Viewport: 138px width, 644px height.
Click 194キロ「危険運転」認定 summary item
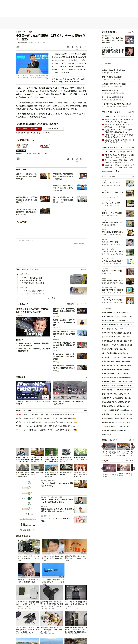pos(32,278)
